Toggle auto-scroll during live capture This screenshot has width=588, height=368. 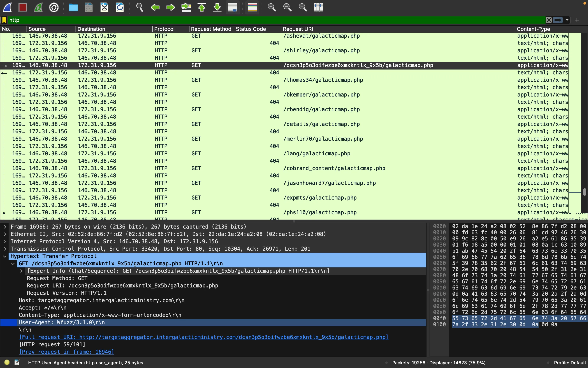pyautogui.click(x=233, y=7)
